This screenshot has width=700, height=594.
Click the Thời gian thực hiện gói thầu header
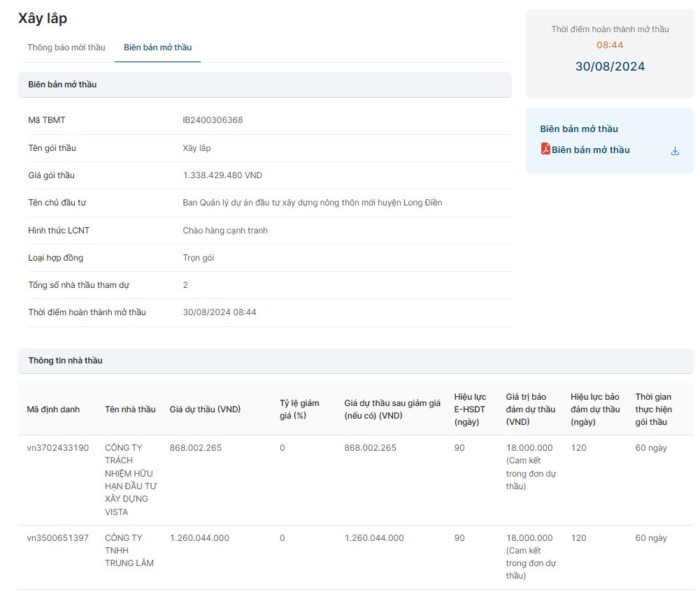(x=653, y=410)
